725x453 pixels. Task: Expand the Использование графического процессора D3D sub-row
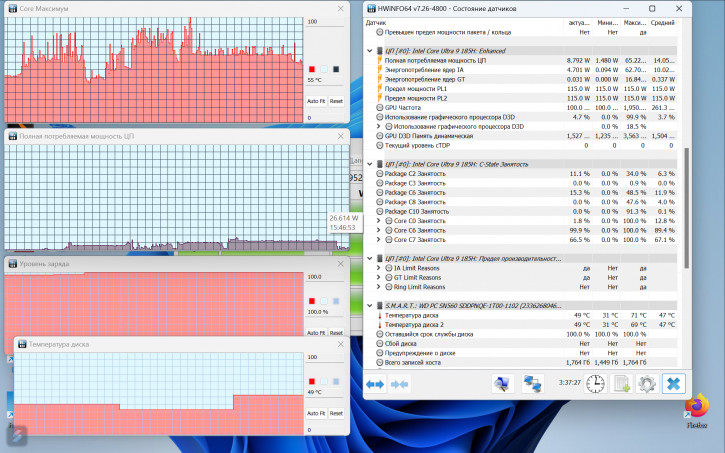(x=379, y=126)
